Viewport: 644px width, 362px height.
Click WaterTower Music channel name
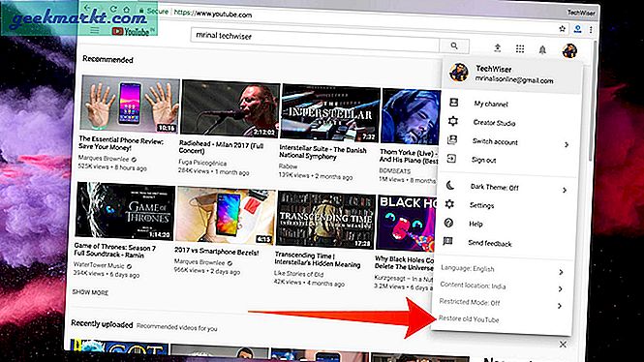pyautogui.click(x=99, y=265)
